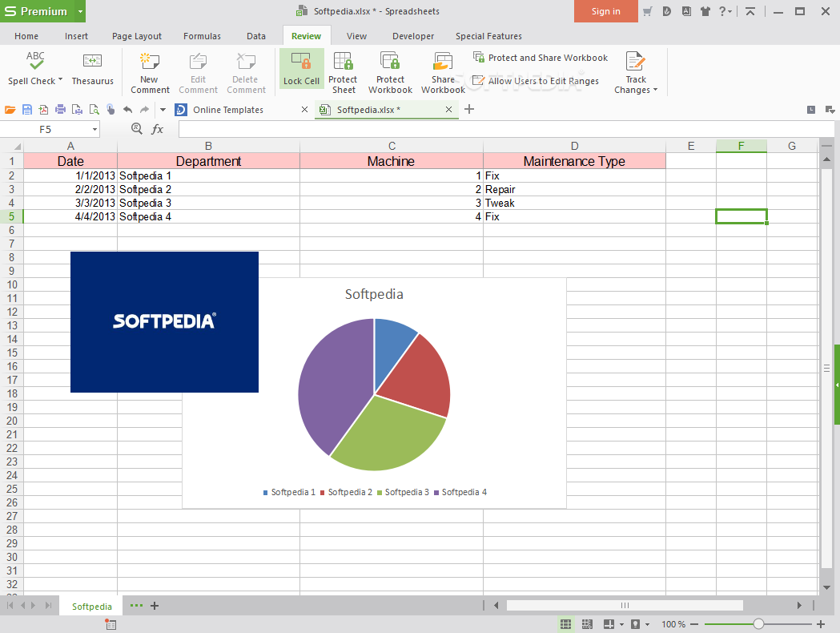
Task: Expand the Spell Check dropdown arrow
Action: pos(61,80)
